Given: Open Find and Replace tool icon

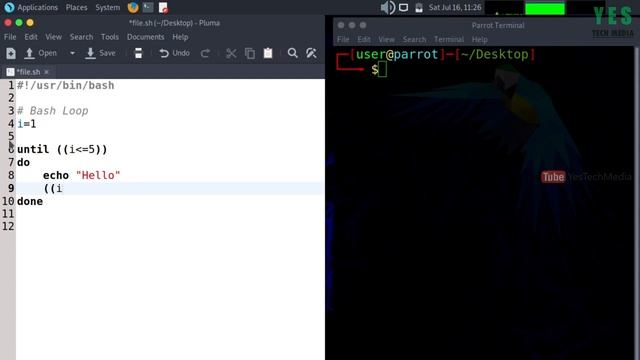Looking at the screenshot, I should 311,53.
